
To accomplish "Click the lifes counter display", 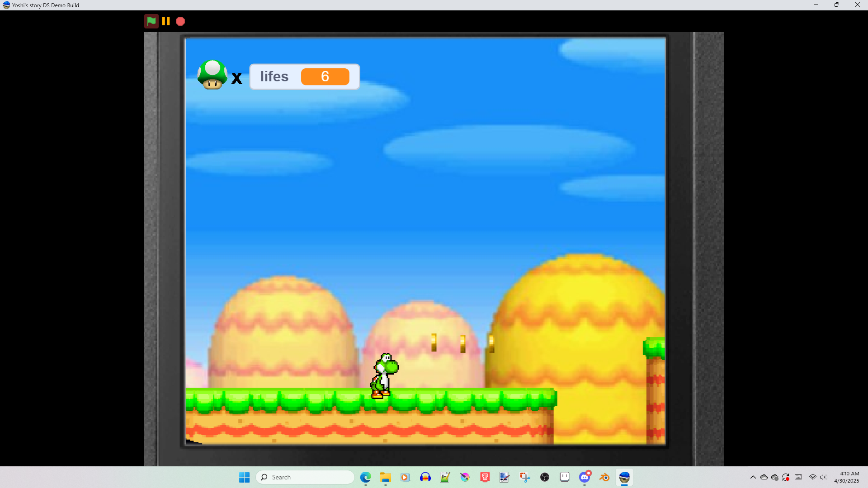I will [x=305, y=76].
